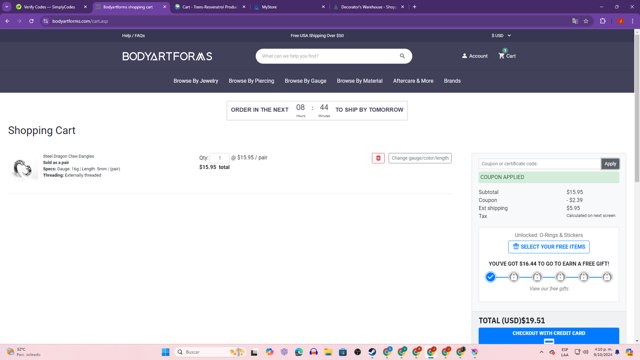The height and width of the screenshot is (360, 640).
Task: Open the browser extensions menu
Action: 602,21
